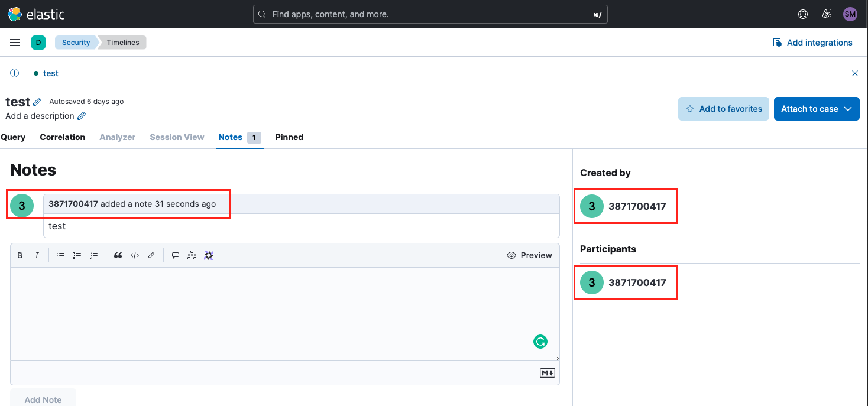Image resolution: width=868 pixels, height=406 pixels.
Task: Open the SM user avatar menu
Action: click(850, 14)
